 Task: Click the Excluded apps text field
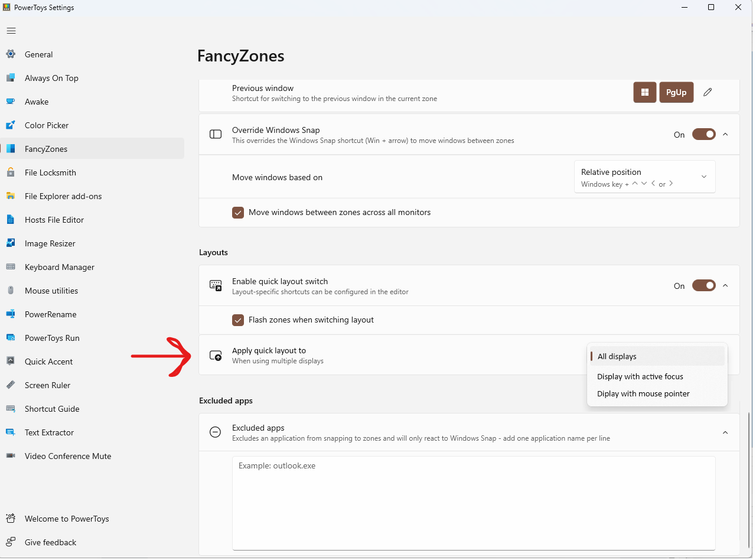pos(472,502)
